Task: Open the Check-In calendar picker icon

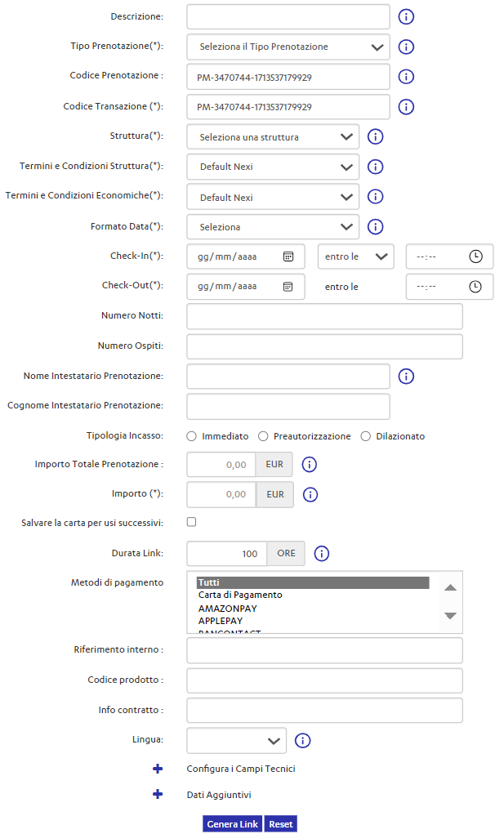Action: coord(288,257)
